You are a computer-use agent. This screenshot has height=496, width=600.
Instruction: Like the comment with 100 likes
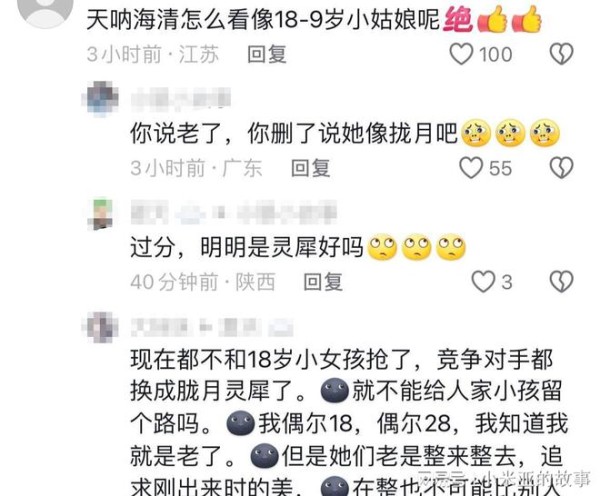[x=461, y=54]
